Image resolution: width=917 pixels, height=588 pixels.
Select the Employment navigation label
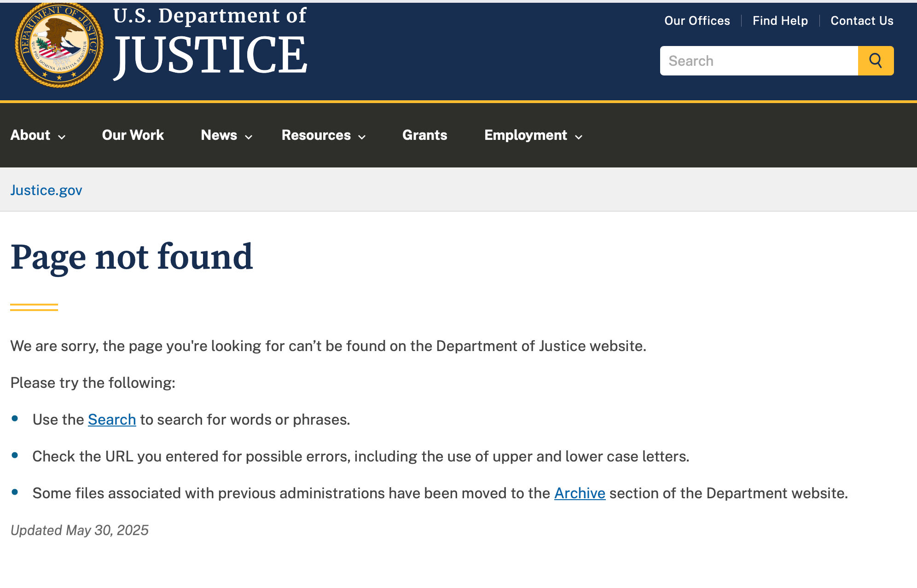pos(525,135)
